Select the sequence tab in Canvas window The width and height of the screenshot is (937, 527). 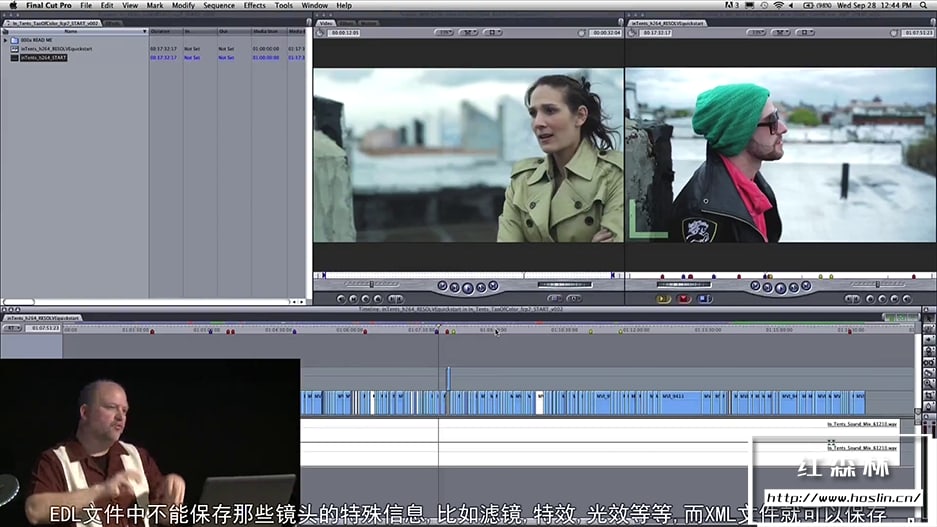[667, 23]
